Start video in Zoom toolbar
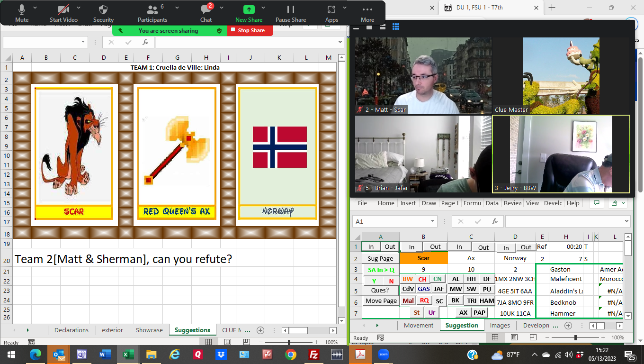Image resolution: width=644 pixels, height=364 pixels. coord(63,13)
